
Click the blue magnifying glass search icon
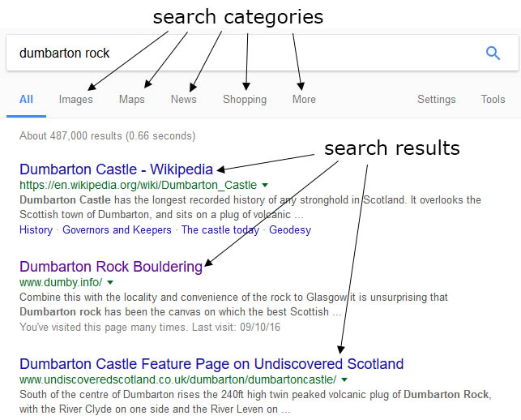click(x=493, y=54)
